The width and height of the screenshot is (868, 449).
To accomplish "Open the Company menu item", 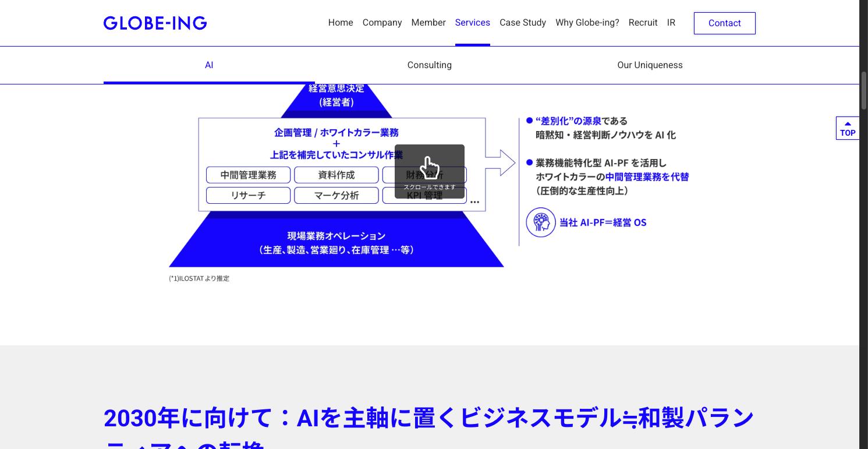I will [x=382, y=23].
